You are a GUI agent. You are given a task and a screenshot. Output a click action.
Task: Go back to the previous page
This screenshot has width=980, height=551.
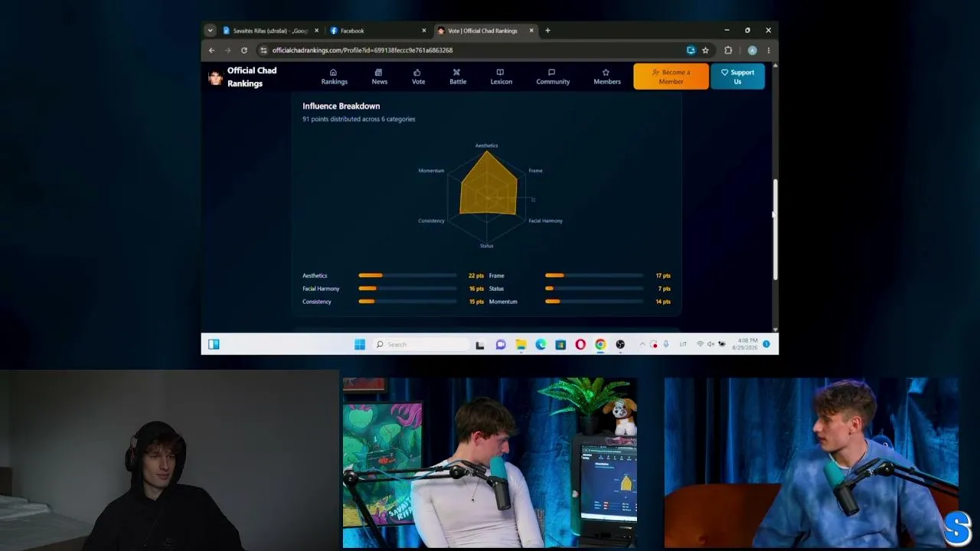[212, 51]
